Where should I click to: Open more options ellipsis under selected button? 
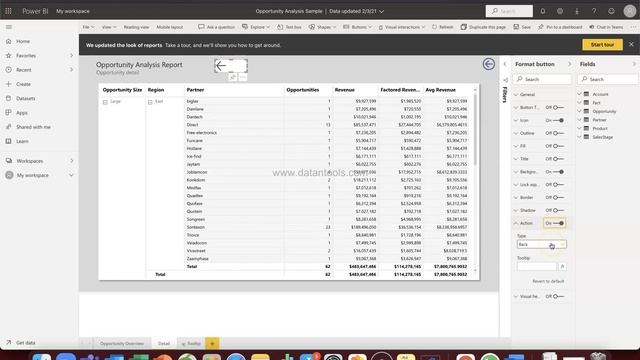(x=243, y=77)
